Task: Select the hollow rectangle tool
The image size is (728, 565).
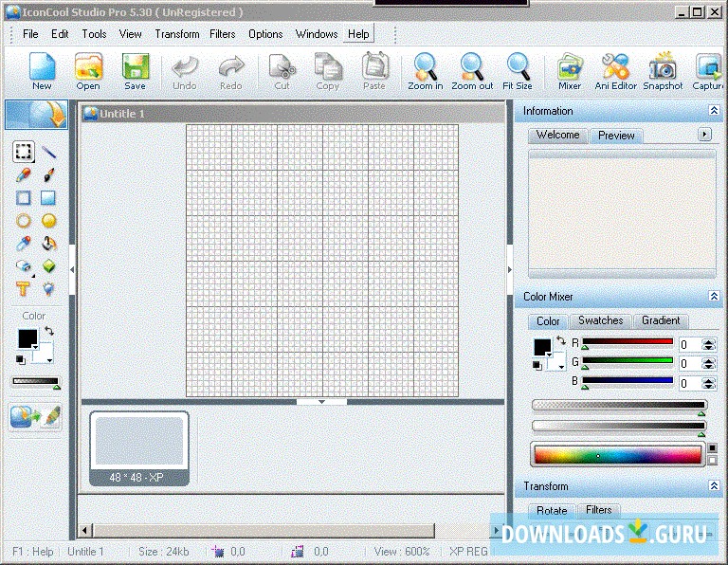Action: tap(23, 198)
